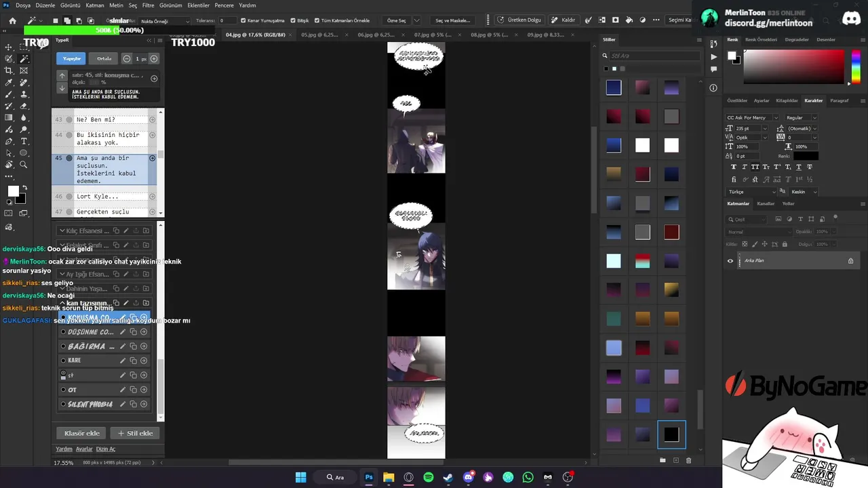Open the Filtre menu
Image resolution: width=868 pixels, height=488 pixels.
[x=148, y=5]
